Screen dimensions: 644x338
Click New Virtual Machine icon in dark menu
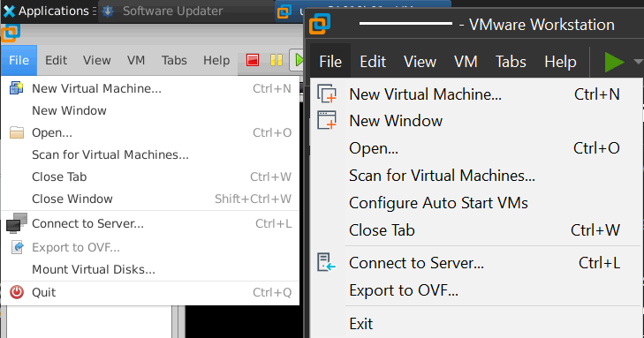pyautogui.click(x=327, y=94)
